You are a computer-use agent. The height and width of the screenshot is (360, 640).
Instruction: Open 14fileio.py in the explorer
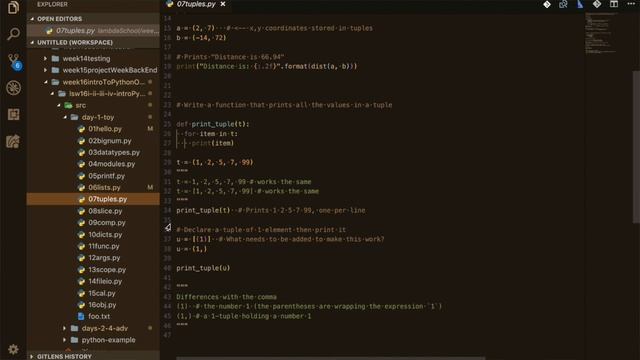[x=93, y=281]
